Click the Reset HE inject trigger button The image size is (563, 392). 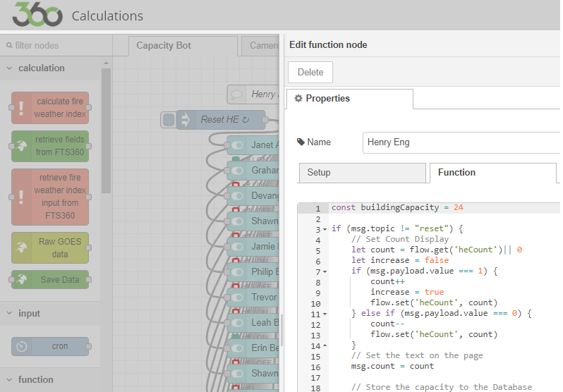click(x=169, y=120)
